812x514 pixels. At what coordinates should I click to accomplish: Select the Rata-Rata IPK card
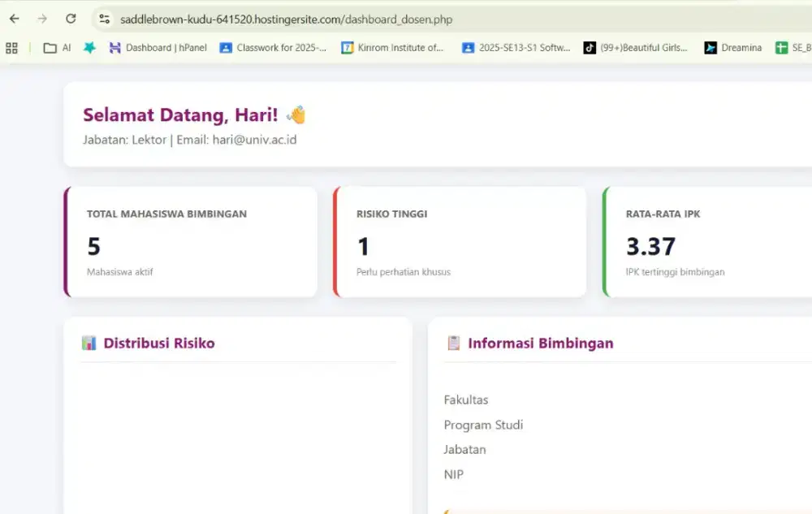707,242
